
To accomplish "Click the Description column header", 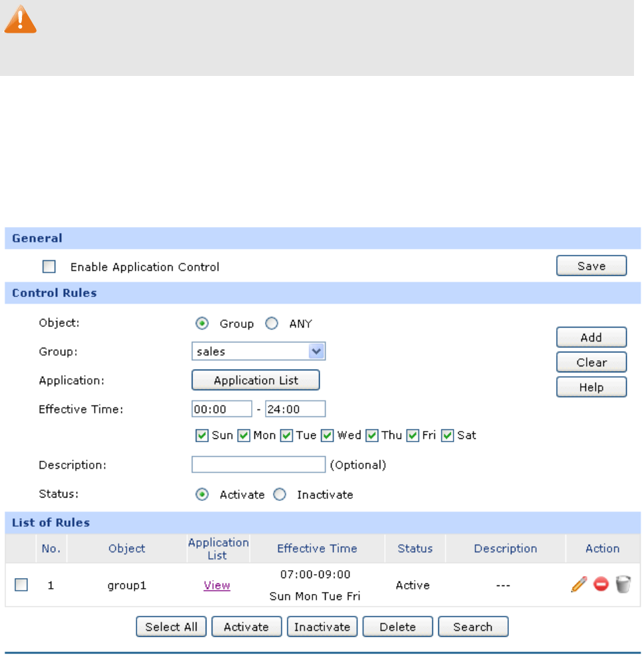I will pyautogui.click(x=505, y=549).
